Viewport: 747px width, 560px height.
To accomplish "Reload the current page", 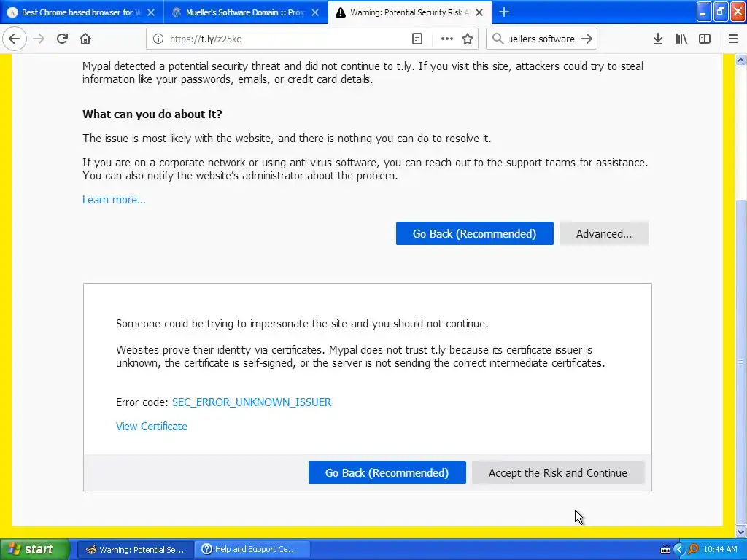I will tap(62, 39).
